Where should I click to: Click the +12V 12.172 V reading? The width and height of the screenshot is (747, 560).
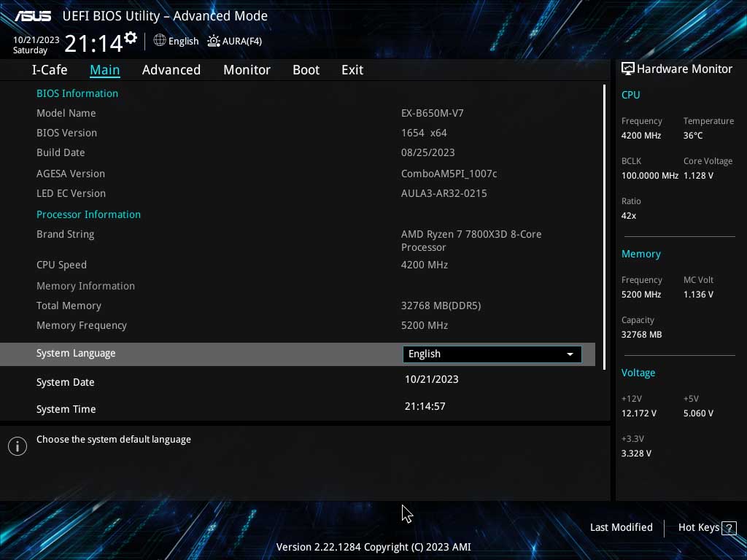[x=639, y=413]
